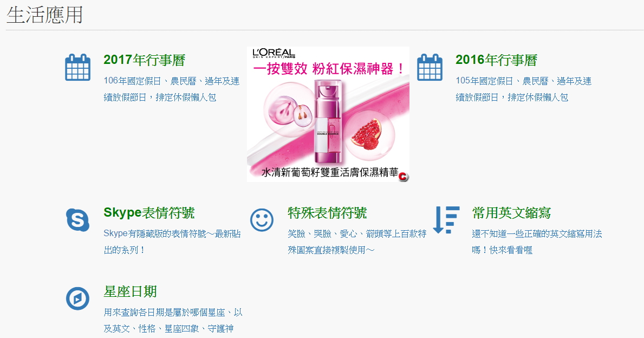Open the 2016年行事曆 link

(496, 60)
